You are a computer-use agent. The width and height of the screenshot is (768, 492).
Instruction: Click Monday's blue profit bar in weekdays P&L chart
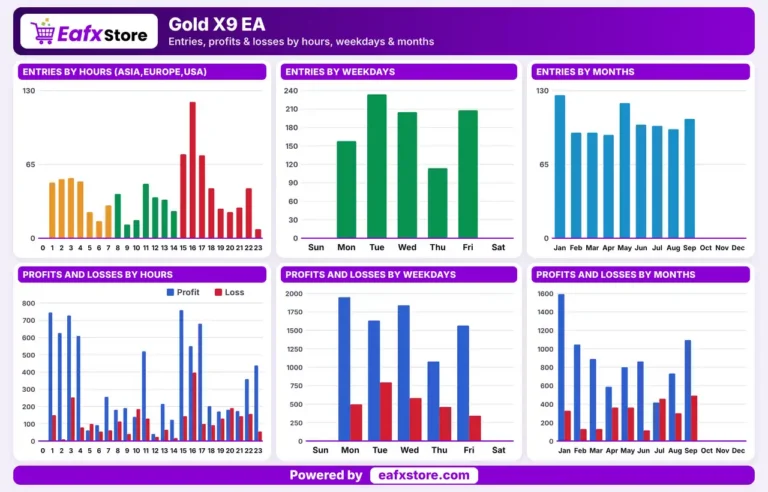[344, 369]
